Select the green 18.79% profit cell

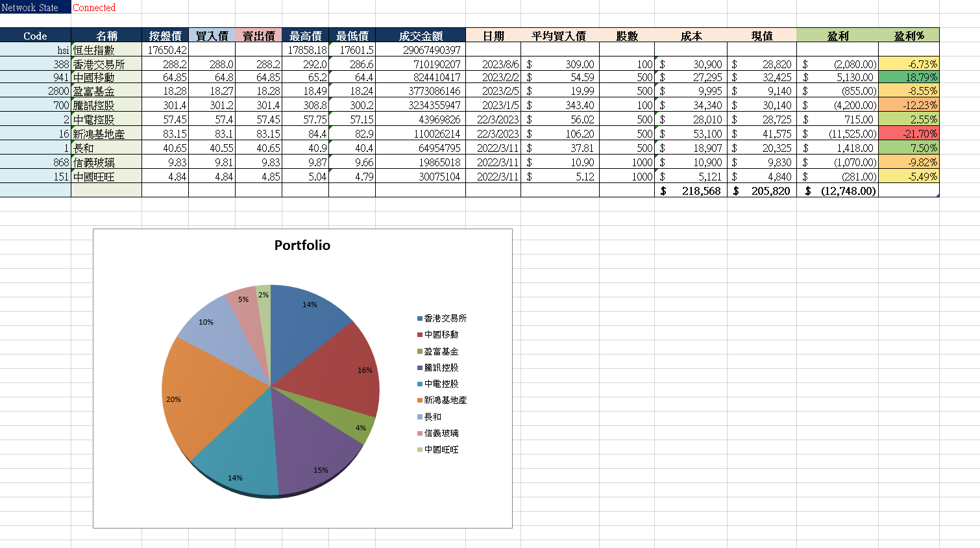pos(910,77)
